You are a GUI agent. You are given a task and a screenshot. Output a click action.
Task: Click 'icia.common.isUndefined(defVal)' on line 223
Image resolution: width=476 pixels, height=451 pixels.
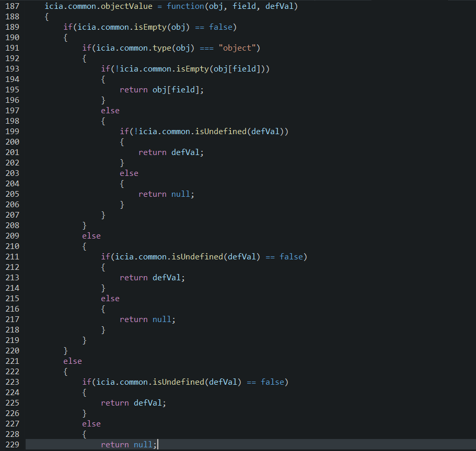click(169, 382)
